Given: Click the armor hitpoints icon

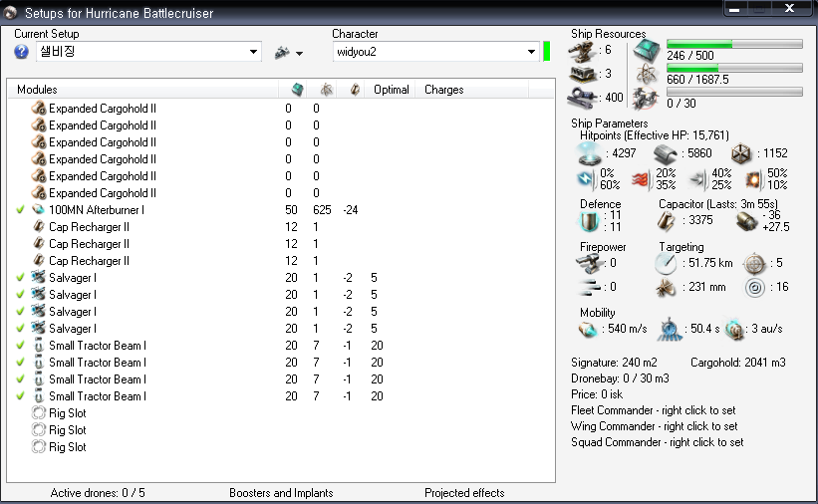Looking at the screenshot, I should [x=666, y=154].
